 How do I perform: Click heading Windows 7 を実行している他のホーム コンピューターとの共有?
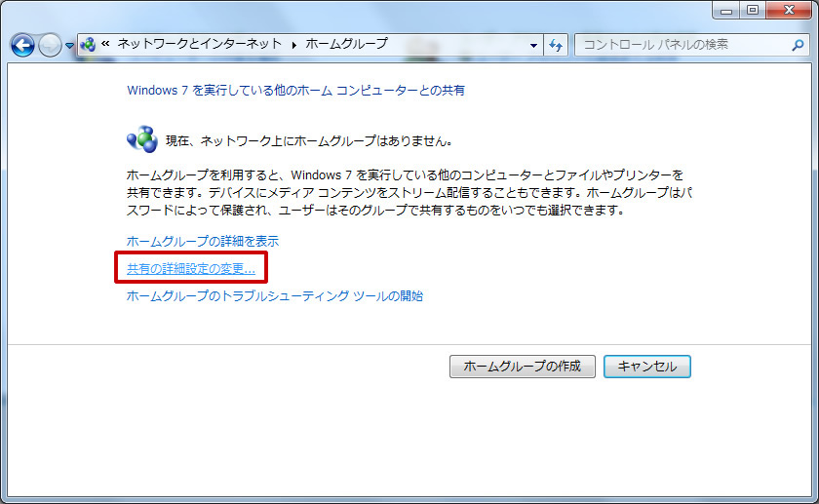295,91
